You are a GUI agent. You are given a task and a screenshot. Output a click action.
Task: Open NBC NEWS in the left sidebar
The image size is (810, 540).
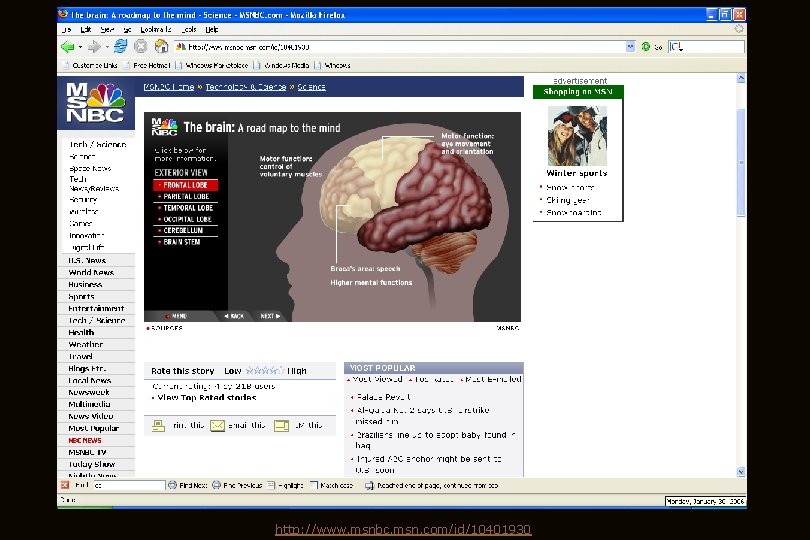(x=85, y=440)
